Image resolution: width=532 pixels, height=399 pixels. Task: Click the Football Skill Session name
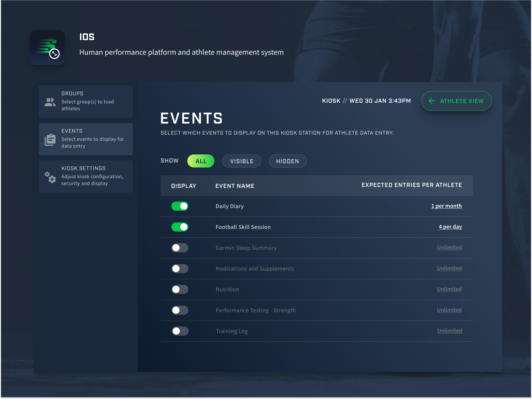(243, 227)
